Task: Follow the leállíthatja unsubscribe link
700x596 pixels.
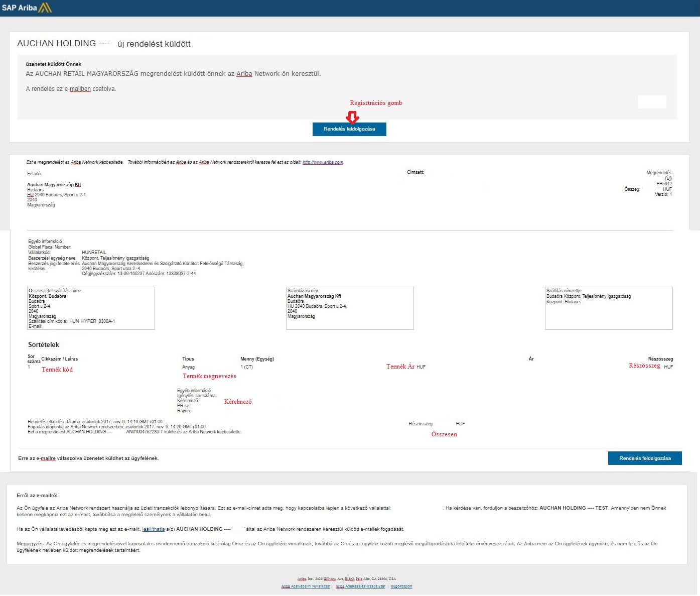Action: click(154, 529)
